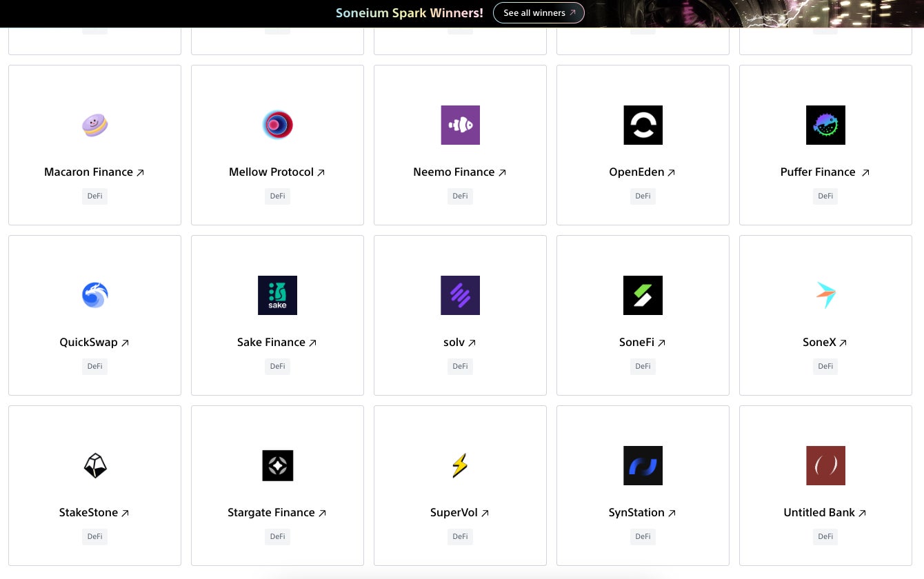Click the DeFi tag under Puffer Finance
The image size is (924, 579).
point(825,196)
